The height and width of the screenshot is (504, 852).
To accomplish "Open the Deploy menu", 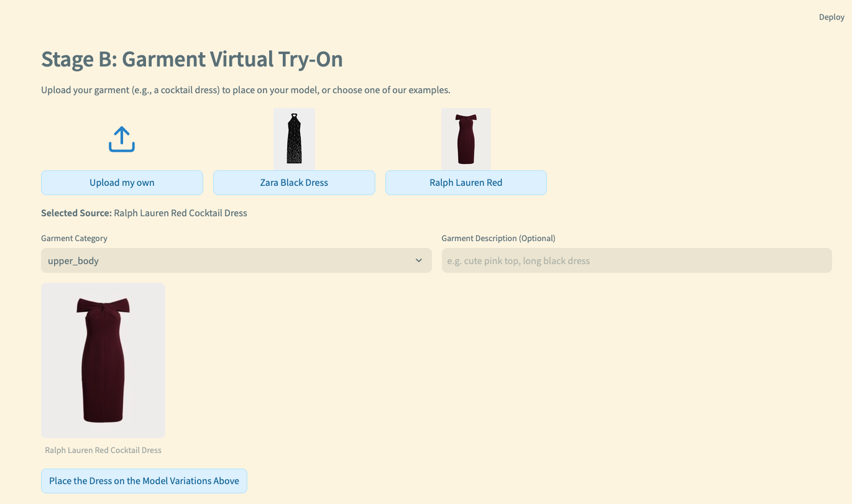I will (x=831, y=17).
